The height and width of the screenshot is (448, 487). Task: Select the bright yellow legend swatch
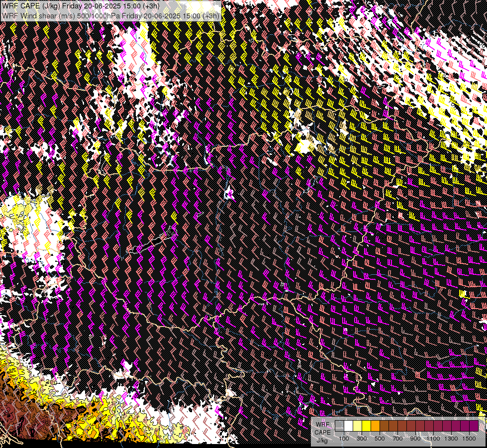[367, 426]
